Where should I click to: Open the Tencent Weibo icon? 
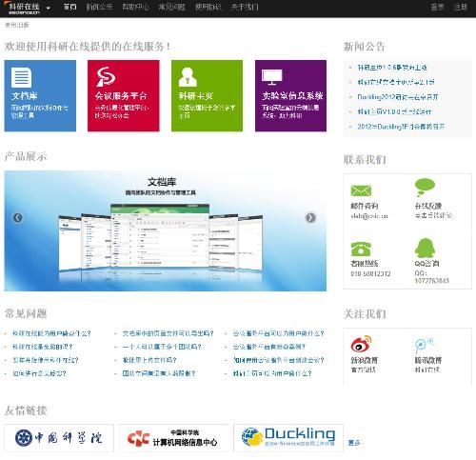[425, 346]
